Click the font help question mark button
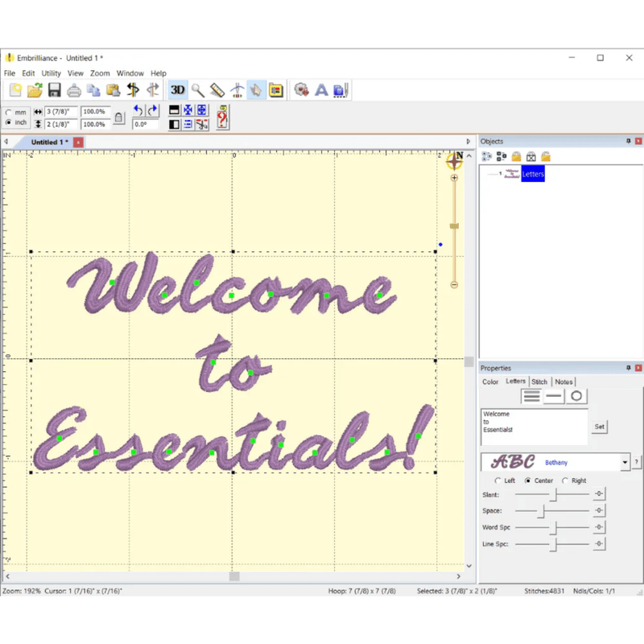This screenshot has width=644, height=644. coord(636,462)
